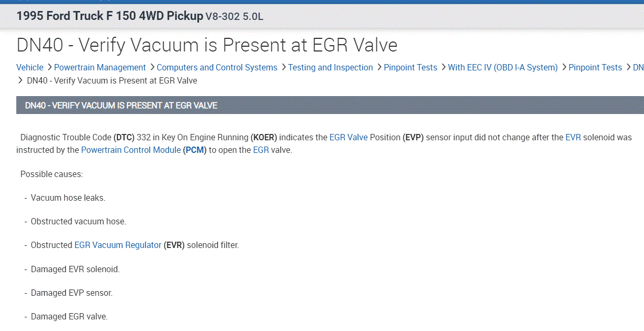Open With EEC IV (OBD I-A System)
This screenshot has width=644, height=331.
point(502,67)
